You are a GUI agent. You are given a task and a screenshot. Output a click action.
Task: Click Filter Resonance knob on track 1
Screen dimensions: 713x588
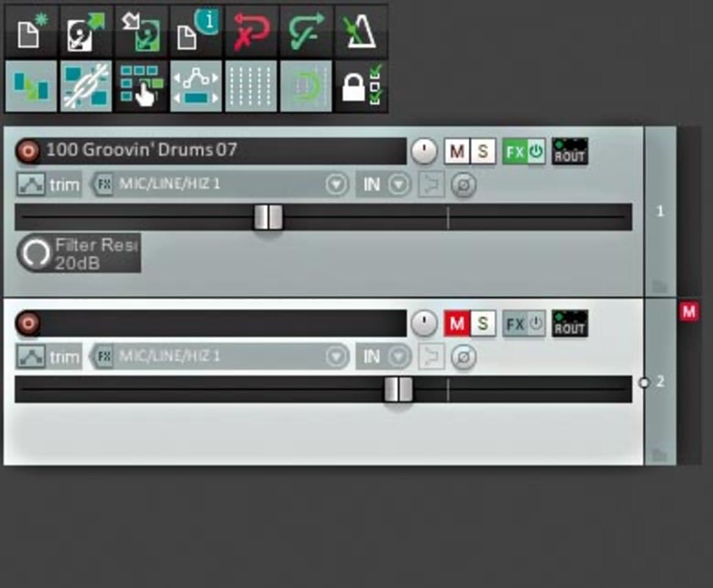coord(37,253)
